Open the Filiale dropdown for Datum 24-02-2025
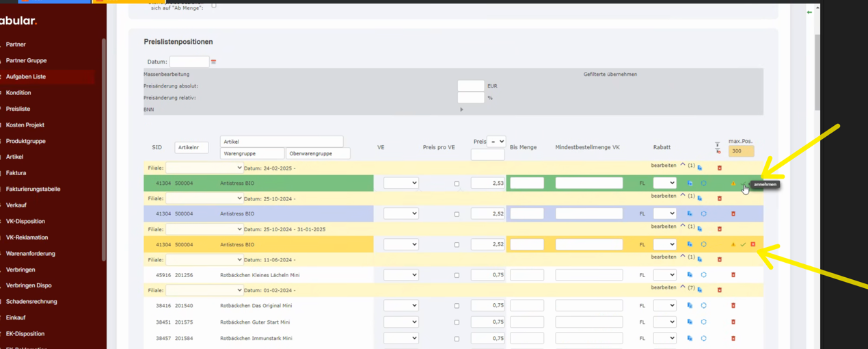 [x=204, y=168]
